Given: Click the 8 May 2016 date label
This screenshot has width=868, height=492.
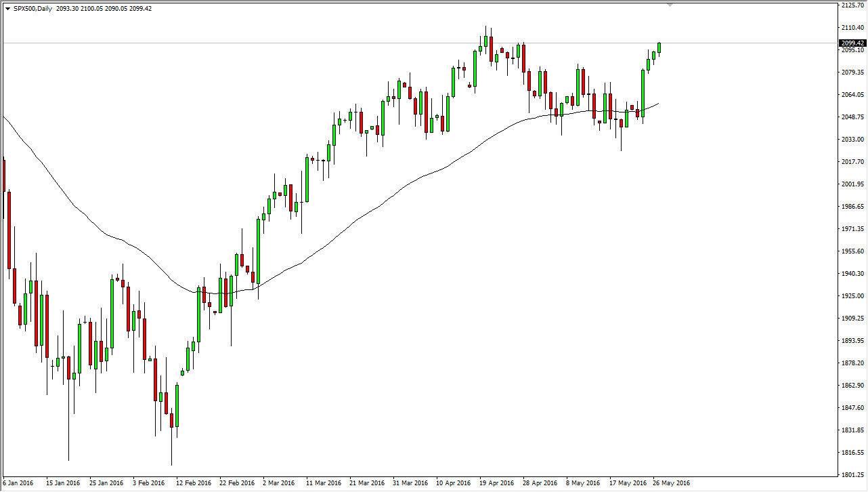Looking at the screenshot, I should [x=584, y=483].
